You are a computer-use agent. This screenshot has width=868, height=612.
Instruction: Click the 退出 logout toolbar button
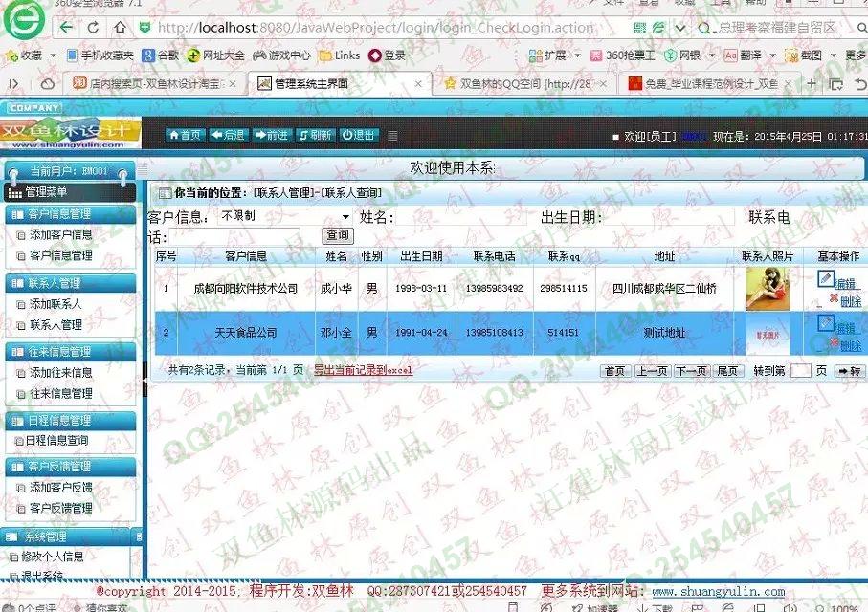click(358, 135)
